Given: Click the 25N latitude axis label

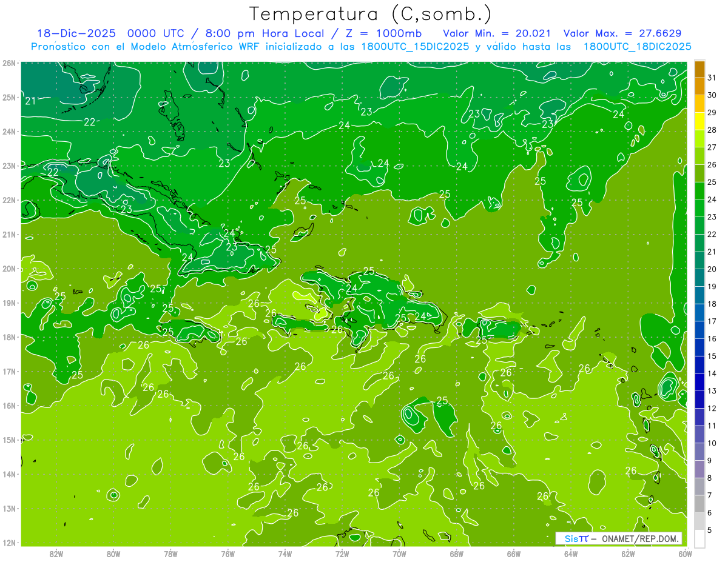Looking at the screenshot, I should coord(9,97).
